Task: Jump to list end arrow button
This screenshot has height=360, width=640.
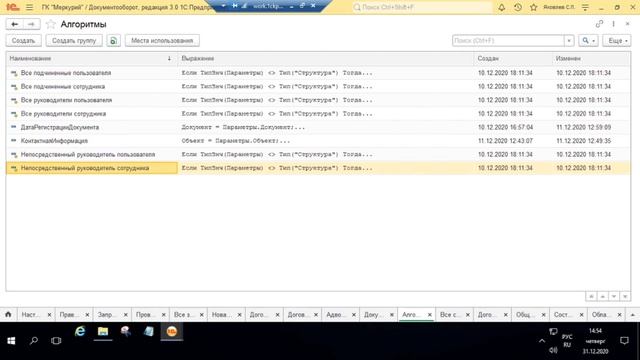Action: pyautogui.click(x=625, y=296)
